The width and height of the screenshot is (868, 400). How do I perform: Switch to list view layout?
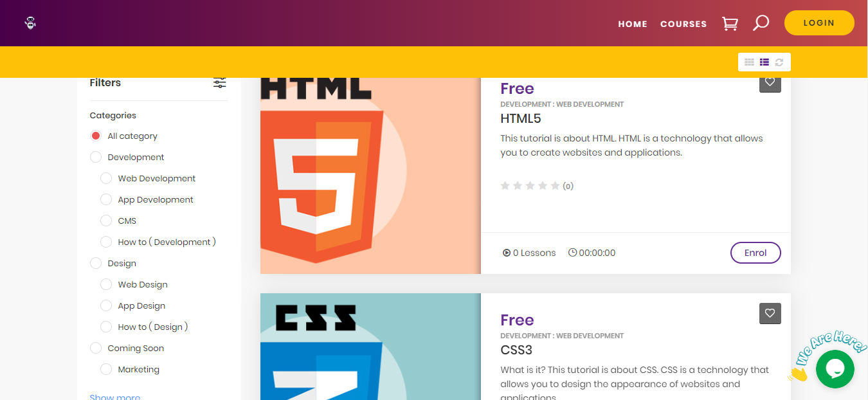[x=764, y=62]
